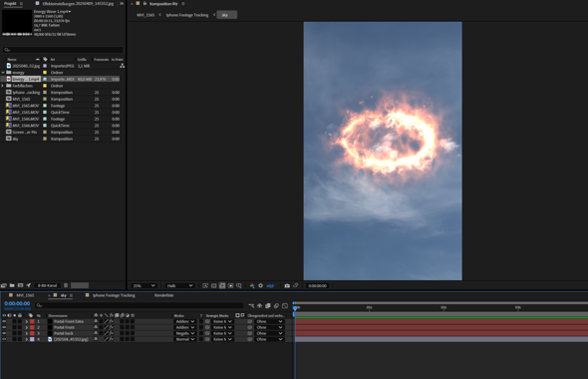
Task: Toggle the transparency grid in viewer
Action: (x=213, y=286)
